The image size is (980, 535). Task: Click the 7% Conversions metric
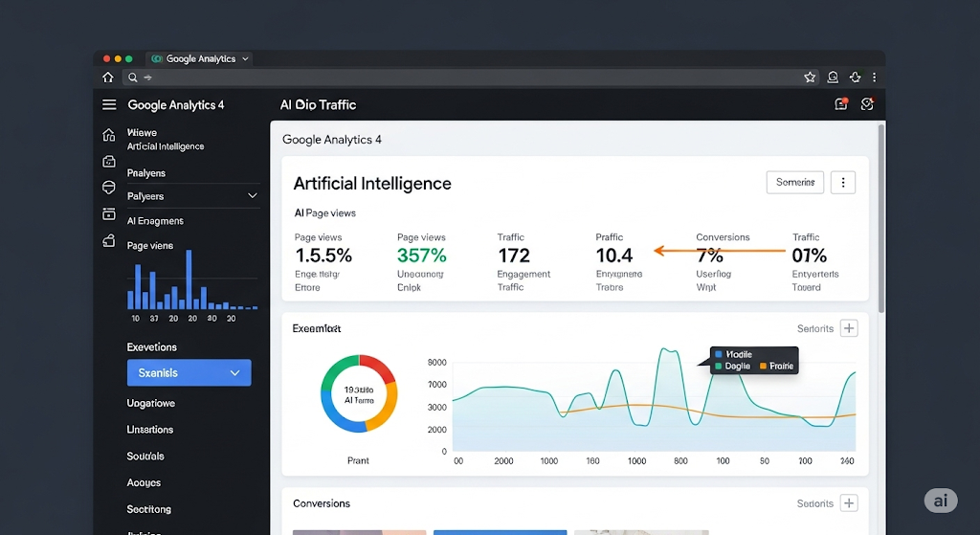tap(709, 256)
